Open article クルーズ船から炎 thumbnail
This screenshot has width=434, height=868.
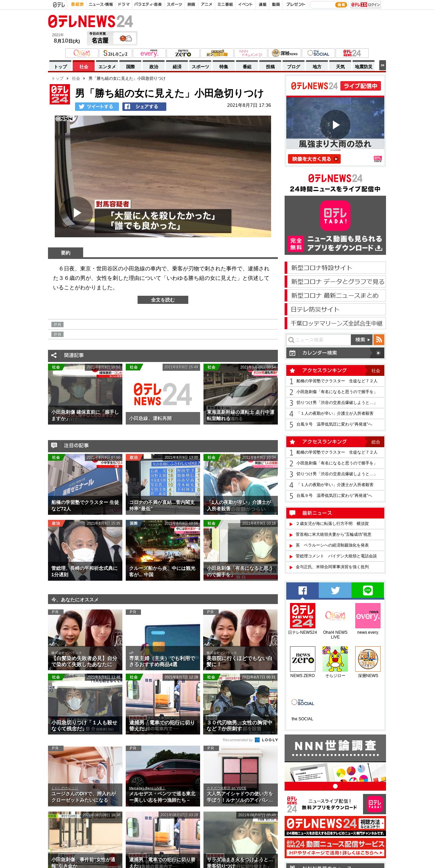pos(163,550)
